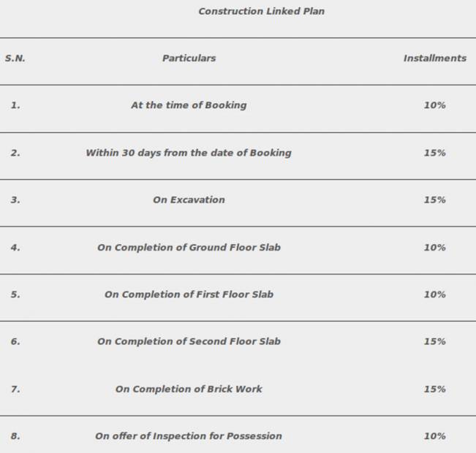The image size is (476, 453).
Task: Click 'On Completion of Ground Floor Slab'
Action: [189, 248]
